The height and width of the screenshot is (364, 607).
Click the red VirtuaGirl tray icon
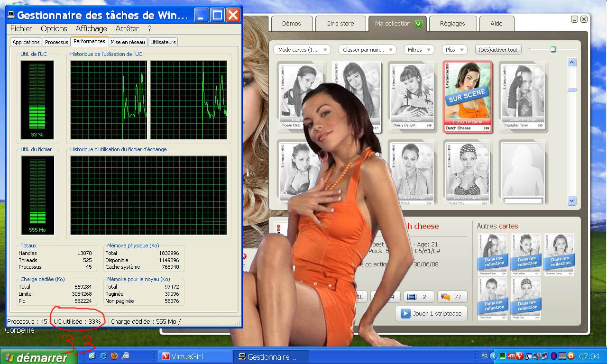pyautogui.click(x=520, y=356)
